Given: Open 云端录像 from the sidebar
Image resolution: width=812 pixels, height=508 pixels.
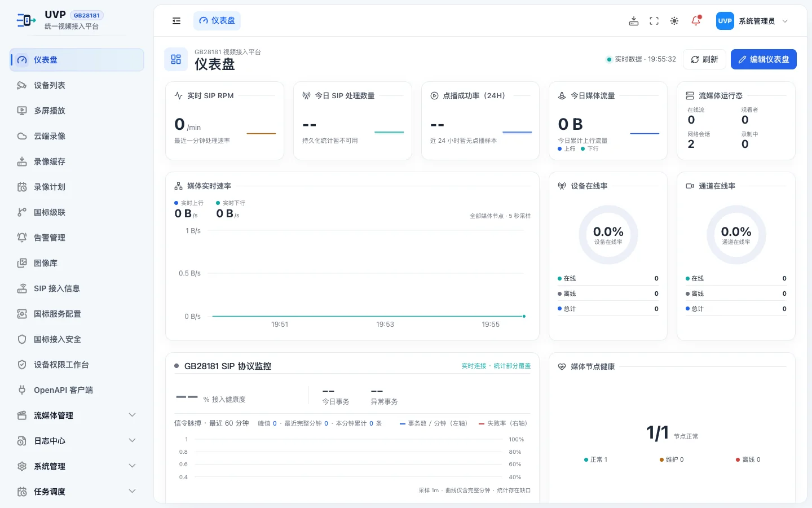Looking at the screenshot, I should 77,136.
